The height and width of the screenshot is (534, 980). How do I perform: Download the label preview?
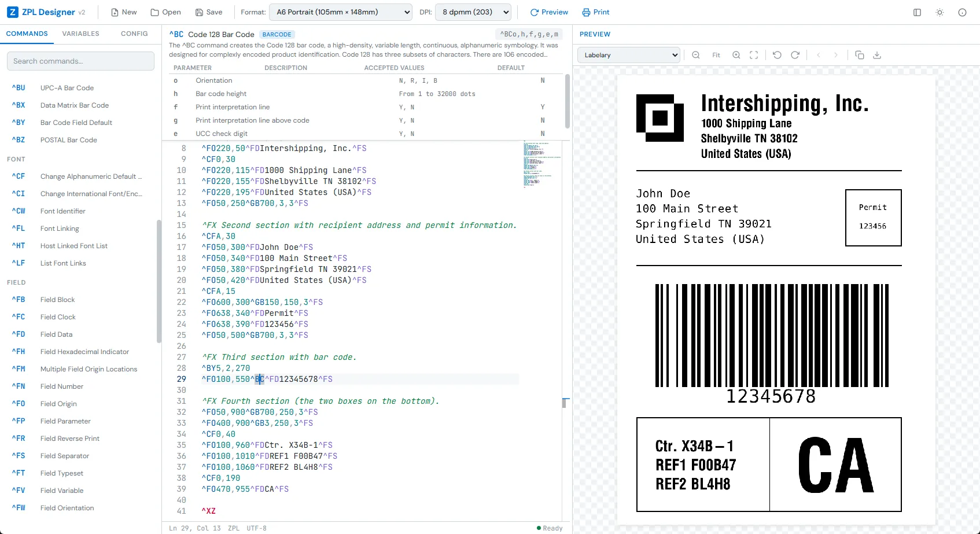[x=877, y=55]
